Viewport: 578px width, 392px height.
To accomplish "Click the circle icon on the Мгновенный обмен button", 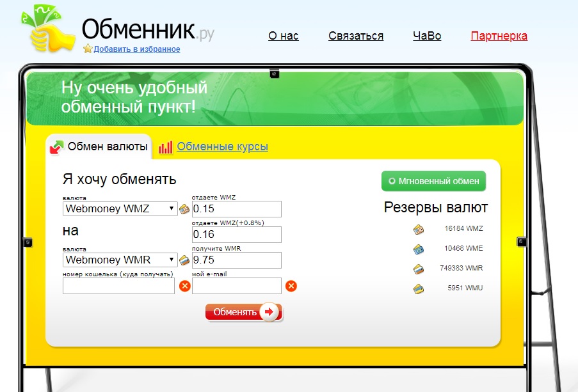I will tap(392, 181).
